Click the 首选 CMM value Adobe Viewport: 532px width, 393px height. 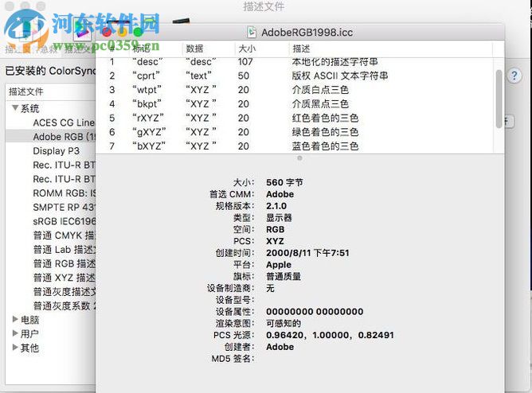[x=280, y=194]
